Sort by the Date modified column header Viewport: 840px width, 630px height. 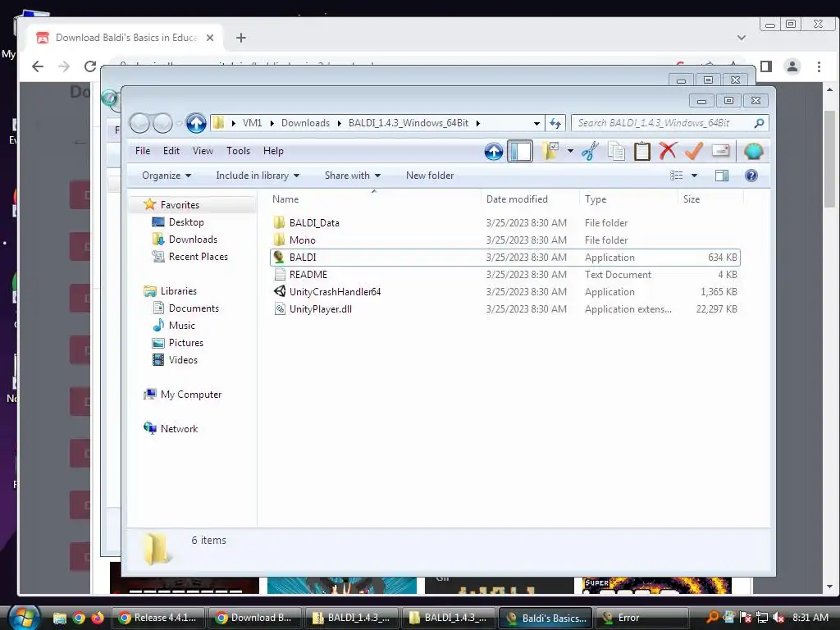pos(517,199)
